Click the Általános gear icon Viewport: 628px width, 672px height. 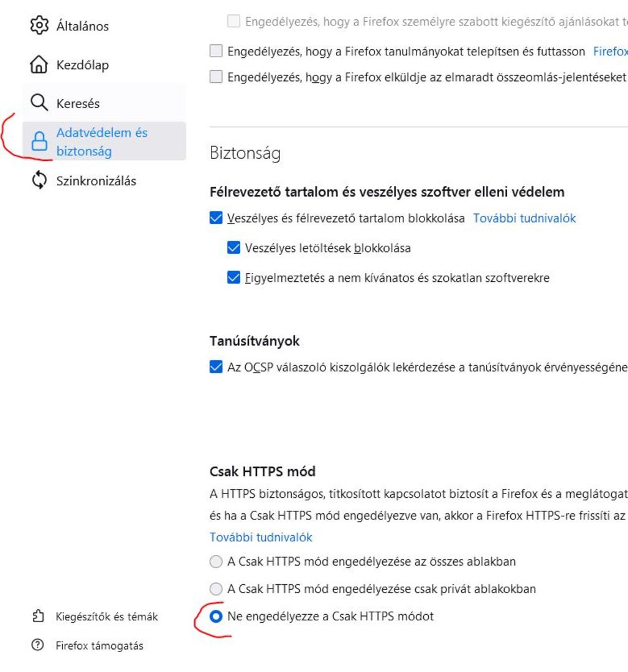pyautogui.click(x=39, y=26)
